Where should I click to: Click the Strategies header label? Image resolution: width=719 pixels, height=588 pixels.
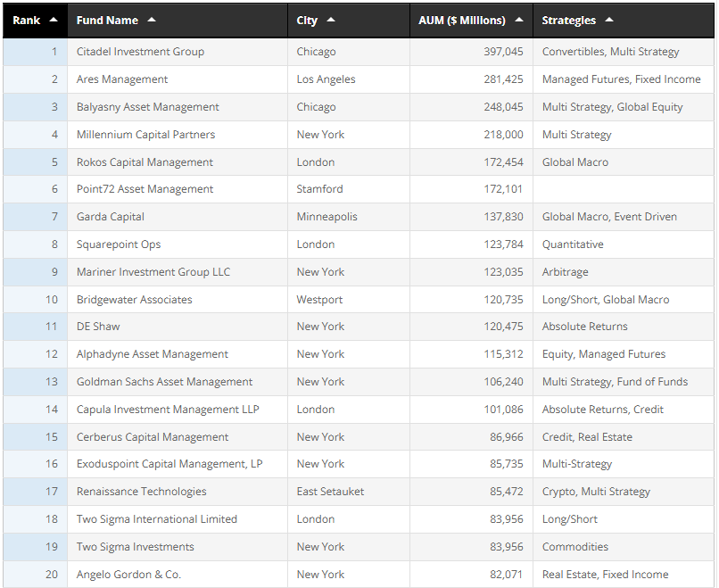[x=568, y=21]
